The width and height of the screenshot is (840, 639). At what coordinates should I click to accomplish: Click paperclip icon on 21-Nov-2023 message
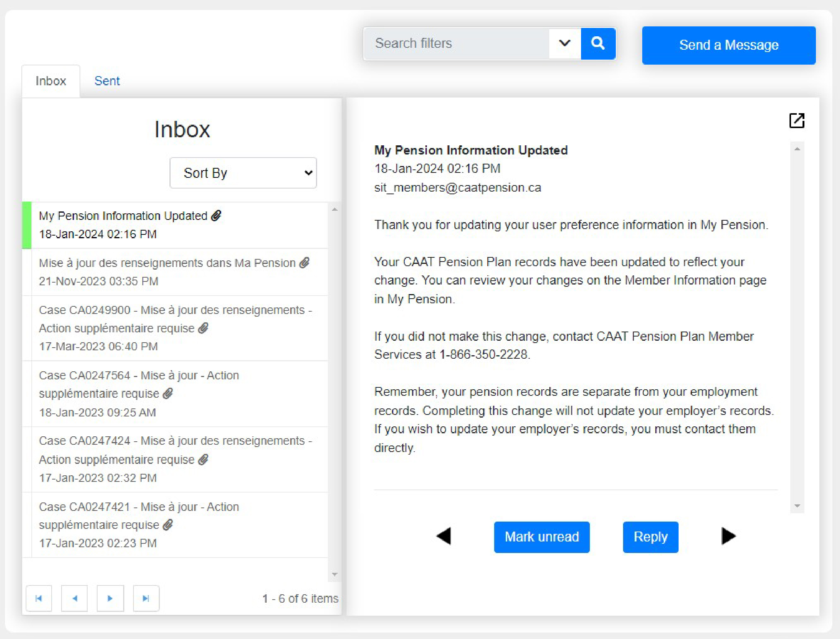point(304,263)
